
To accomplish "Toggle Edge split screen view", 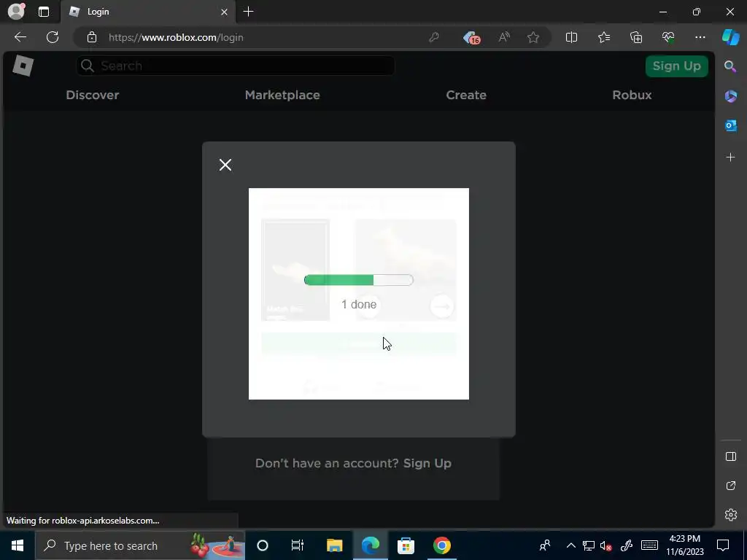I will 571,37.
